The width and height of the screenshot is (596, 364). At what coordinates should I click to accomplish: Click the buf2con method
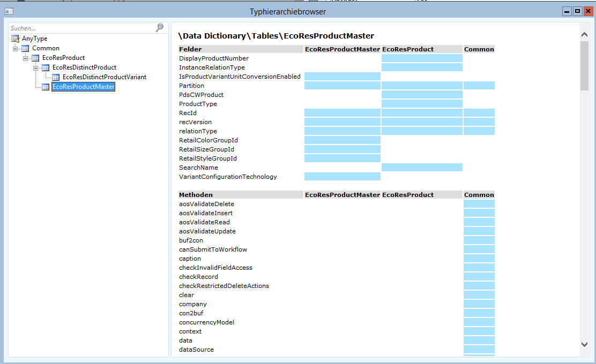point(191,241)
